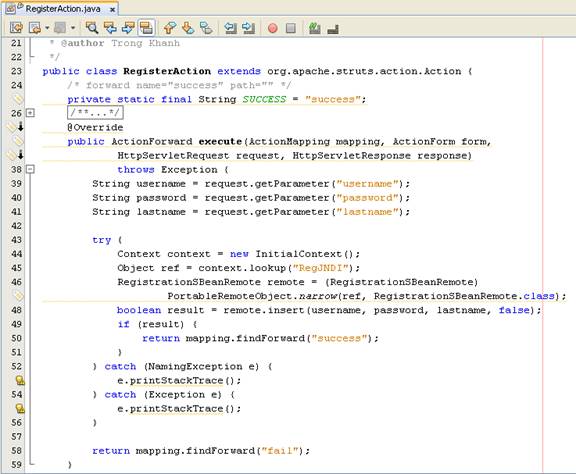Shift the line right in the toolbar
This screenshot has width=576, height=474.
tap(249, 28)
